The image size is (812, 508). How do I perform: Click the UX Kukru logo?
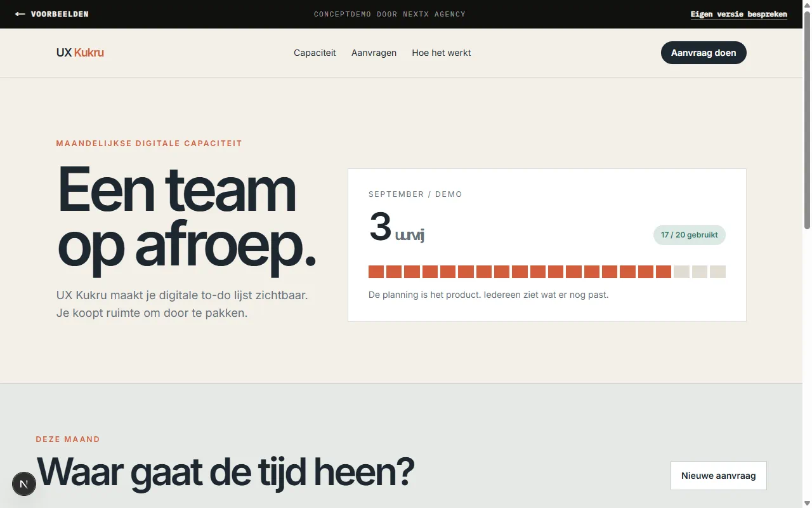(80, 53)
